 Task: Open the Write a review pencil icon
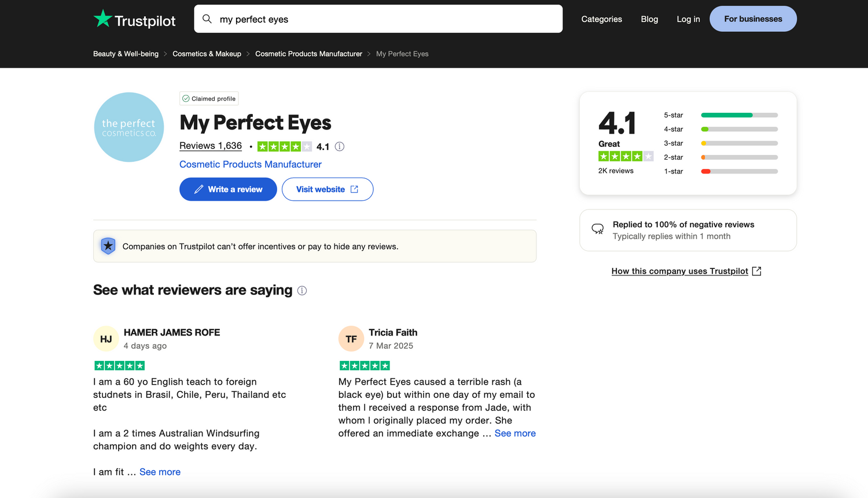tap(199, 189)
